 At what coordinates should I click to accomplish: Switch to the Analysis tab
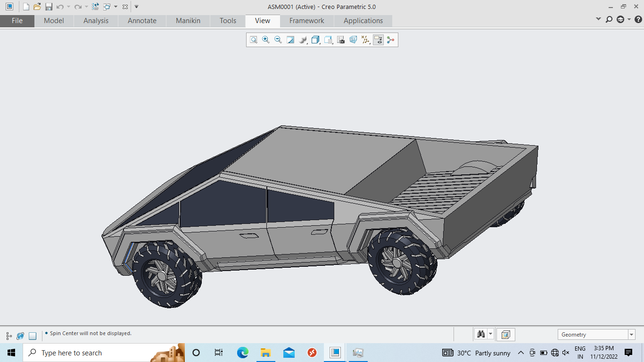click(96, 21)
